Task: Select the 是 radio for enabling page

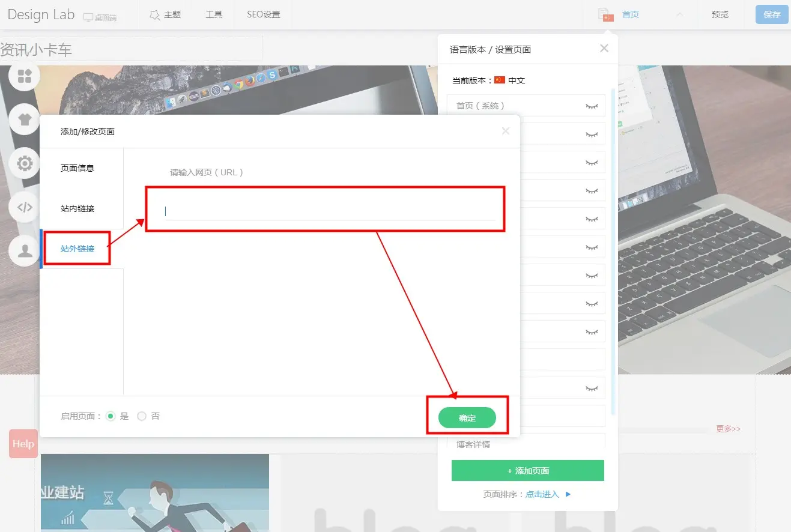Action: tap(111, 416)
